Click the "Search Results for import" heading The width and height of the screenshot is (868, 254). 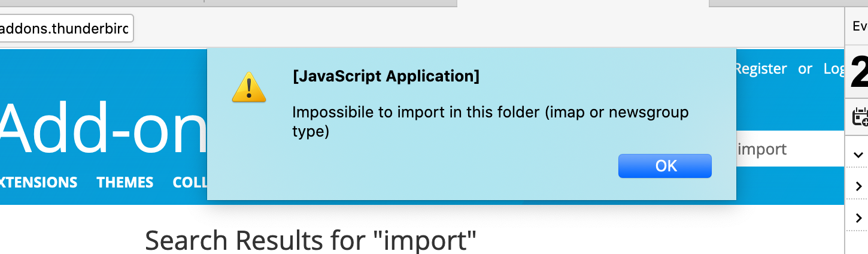311,240
